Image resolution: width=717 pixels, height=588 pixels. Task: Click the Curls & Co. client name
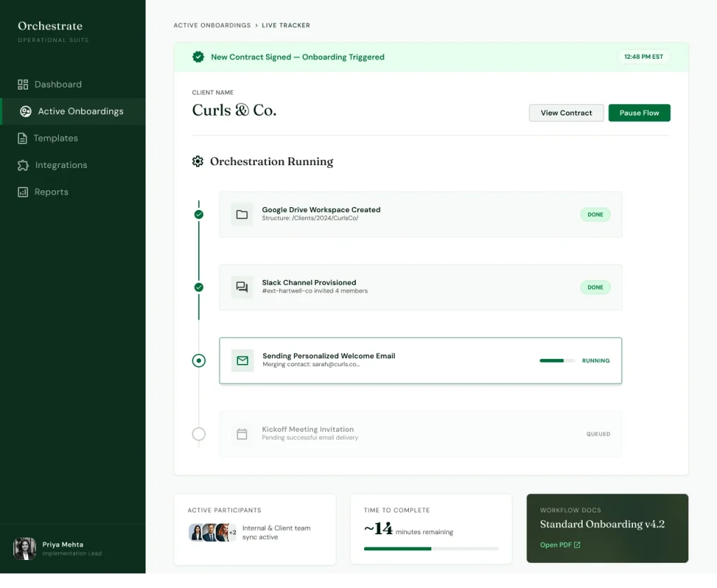pyautogui.click(x=234, y=110)
